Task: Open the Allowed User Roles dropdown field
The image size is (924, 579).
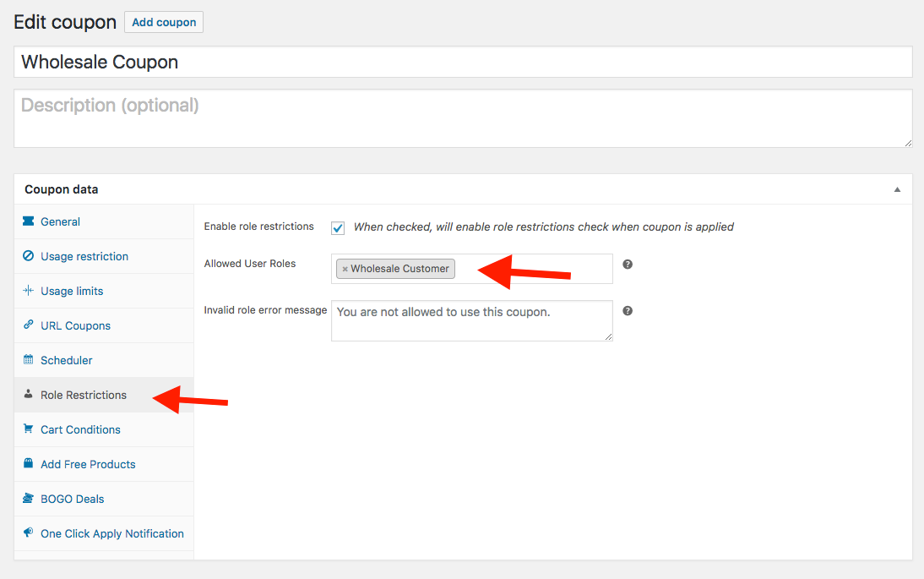Action: [532, 269]
